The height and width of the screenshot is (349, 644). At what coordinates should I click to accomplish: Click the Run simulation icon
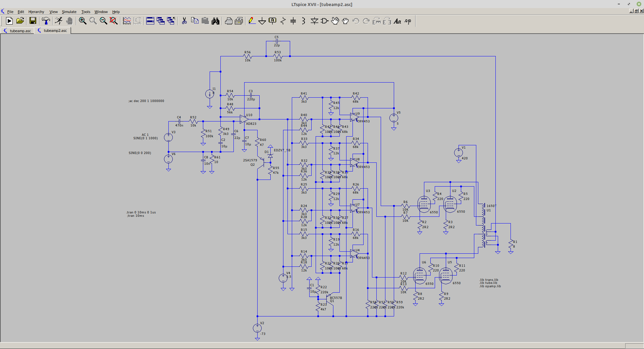pos(9,21)
